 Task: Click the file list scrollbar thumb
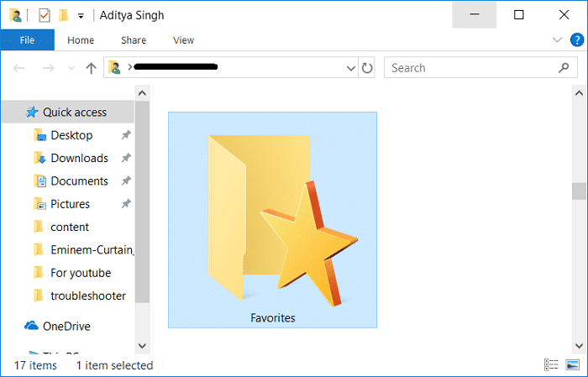click(x=579, y=191)
